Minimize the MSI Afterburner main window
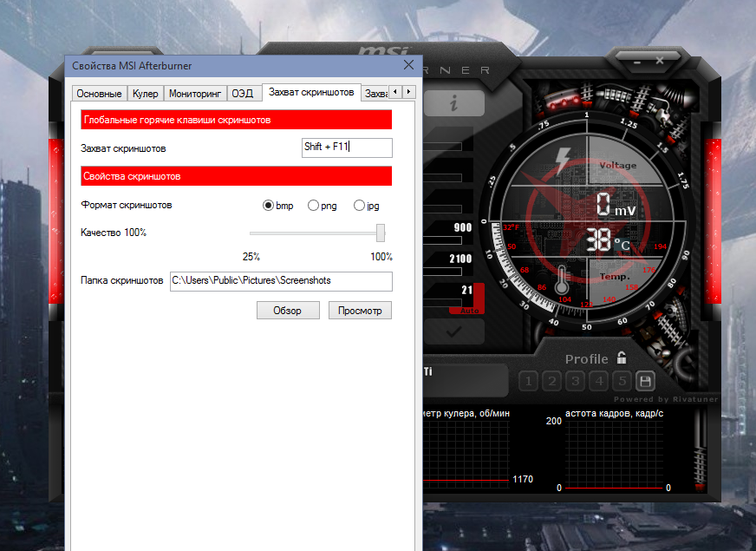 point(637,62)
